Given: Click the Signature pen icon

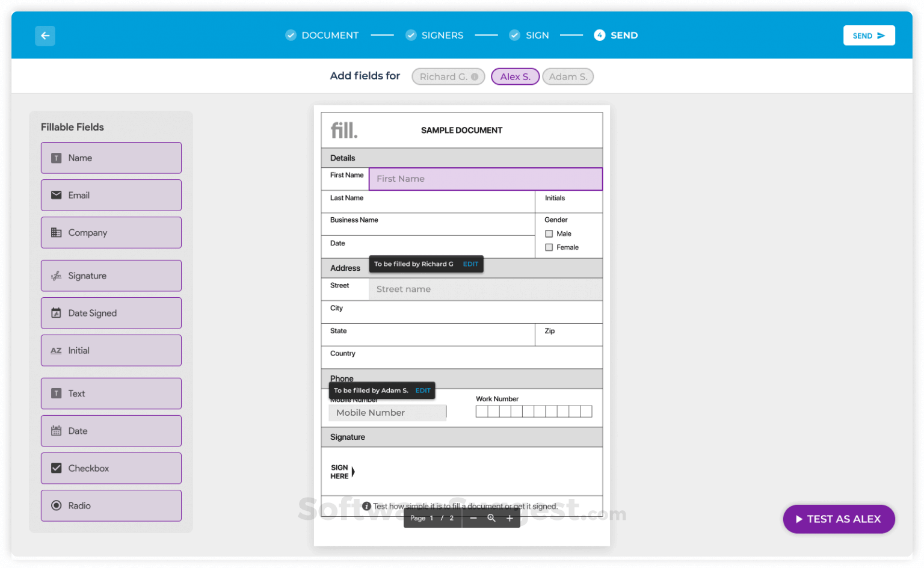Looking at the screenshot, I should [56, 276].
